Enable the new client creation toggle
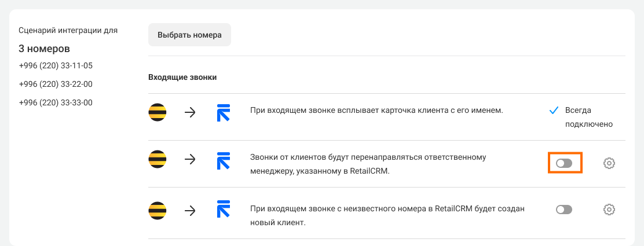The width and height of the screenshot is (644, 246). click(564, 210)
